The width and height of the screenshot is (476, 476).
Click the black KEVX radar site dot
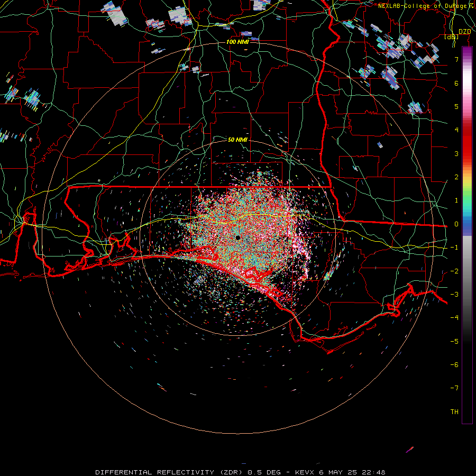point(237,237)
